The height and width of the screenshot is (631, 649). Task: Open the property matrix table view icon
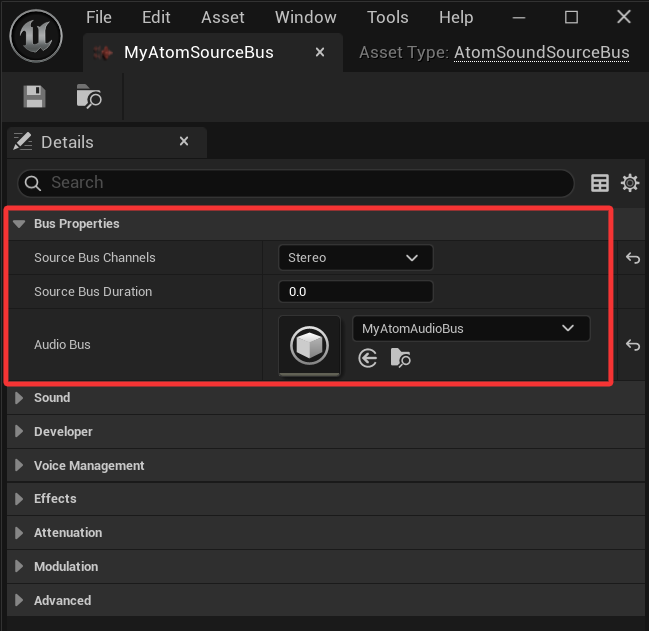click(600, 183)
